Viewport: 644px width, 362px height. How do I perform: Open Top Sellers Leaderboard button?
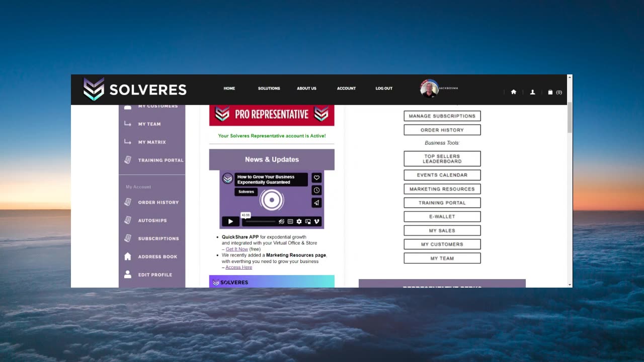tap(442, 159)
